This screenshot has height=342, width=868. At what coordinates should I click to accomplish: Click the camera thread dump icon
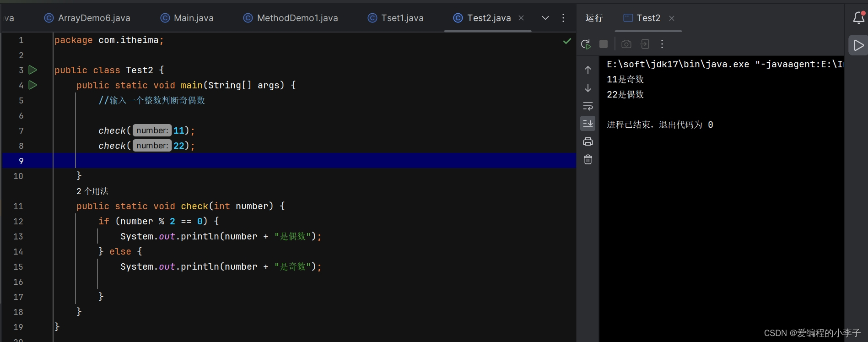(626, 44)
